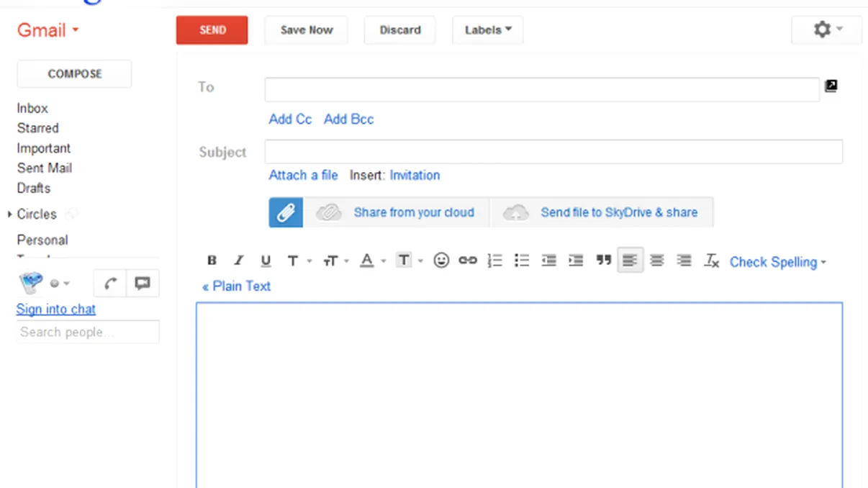Insert an emoticon

[441, 261]
